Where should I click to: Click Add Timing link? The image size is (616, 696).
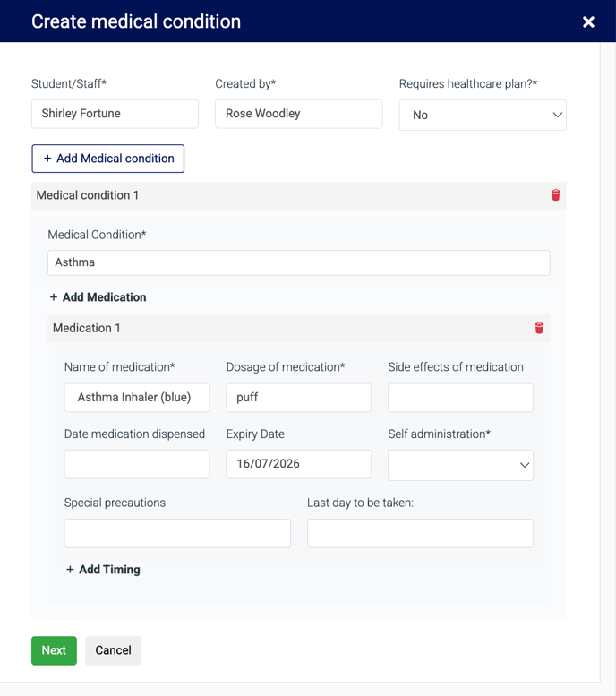(103, 570)
